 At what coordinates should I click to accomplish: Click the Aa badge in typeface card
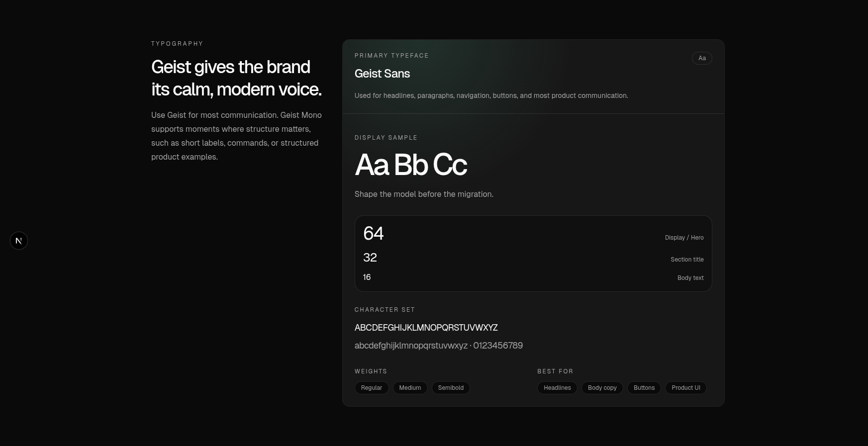(702, 58)
